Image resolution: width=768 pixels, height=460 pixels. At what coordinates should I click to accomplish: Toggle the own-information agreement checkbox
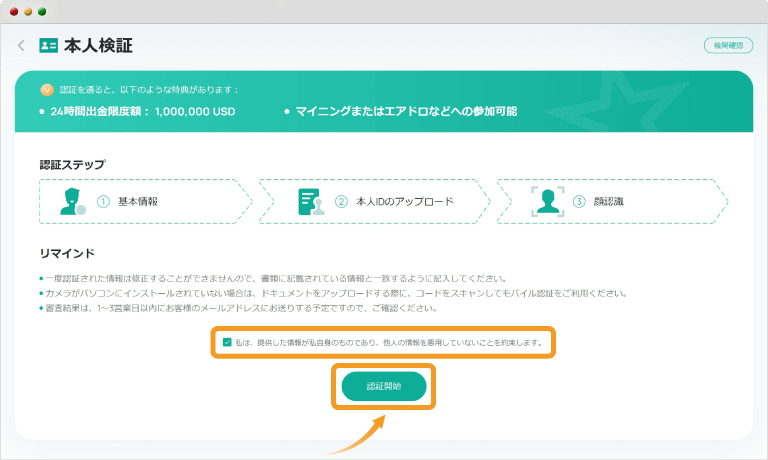pyautogui.click(x=227, y=342)
